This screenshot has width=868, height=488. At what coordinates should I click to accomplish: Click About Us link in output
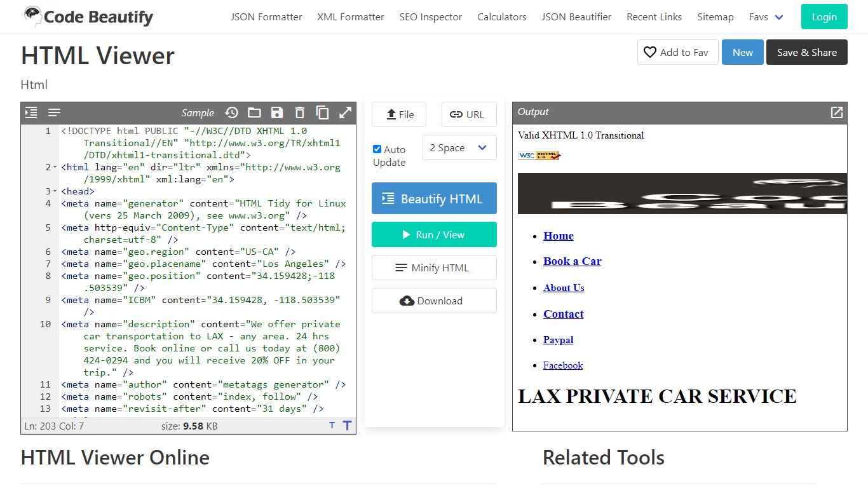(x=564, y=288)
